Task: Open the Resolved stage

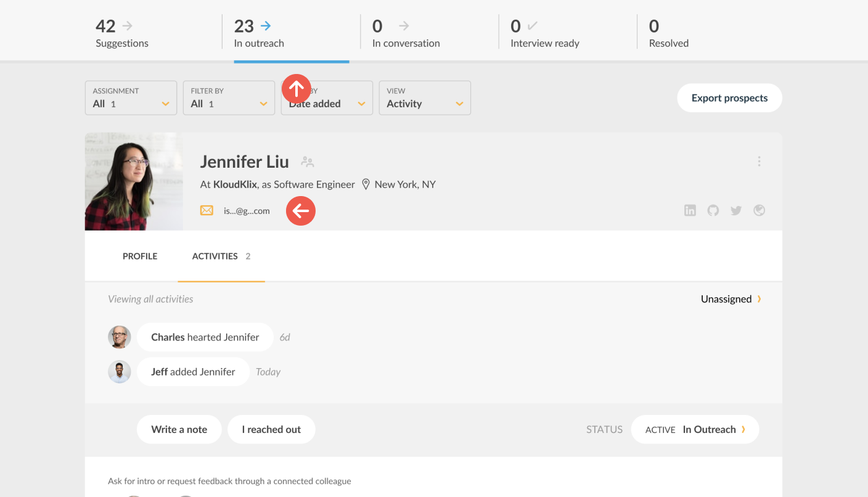Action: point(669,32)
